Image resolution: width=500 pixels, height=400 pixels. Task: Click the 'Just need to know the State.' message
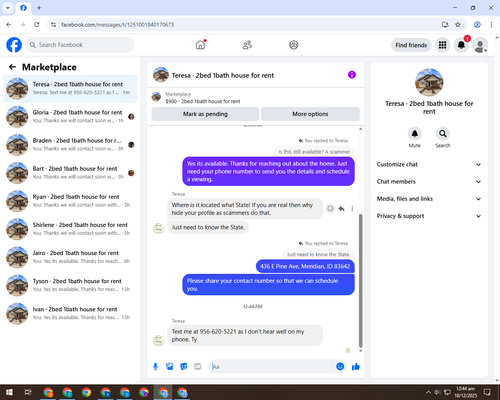208,227
